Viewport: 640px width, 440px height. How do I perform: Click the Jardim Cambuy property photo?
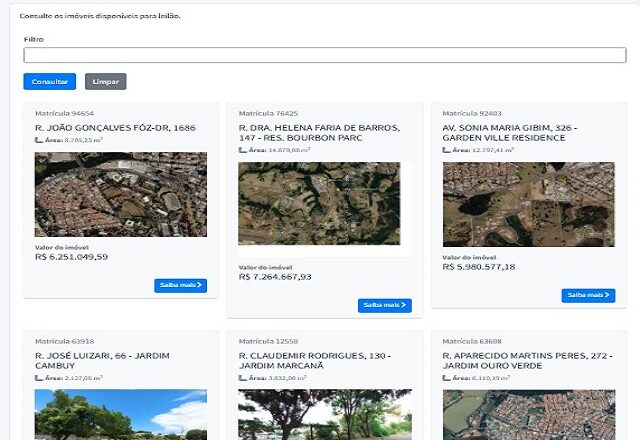(121, 414)
